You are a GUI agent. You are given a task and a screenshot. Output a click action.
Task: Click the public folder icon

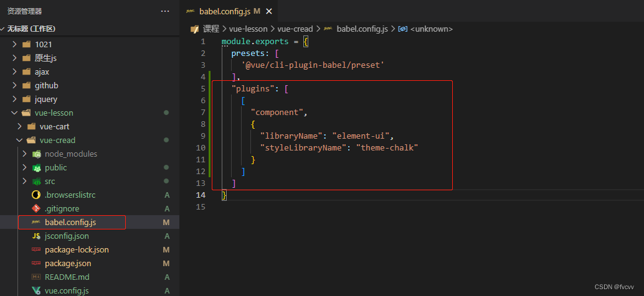[x=37, y=168]
